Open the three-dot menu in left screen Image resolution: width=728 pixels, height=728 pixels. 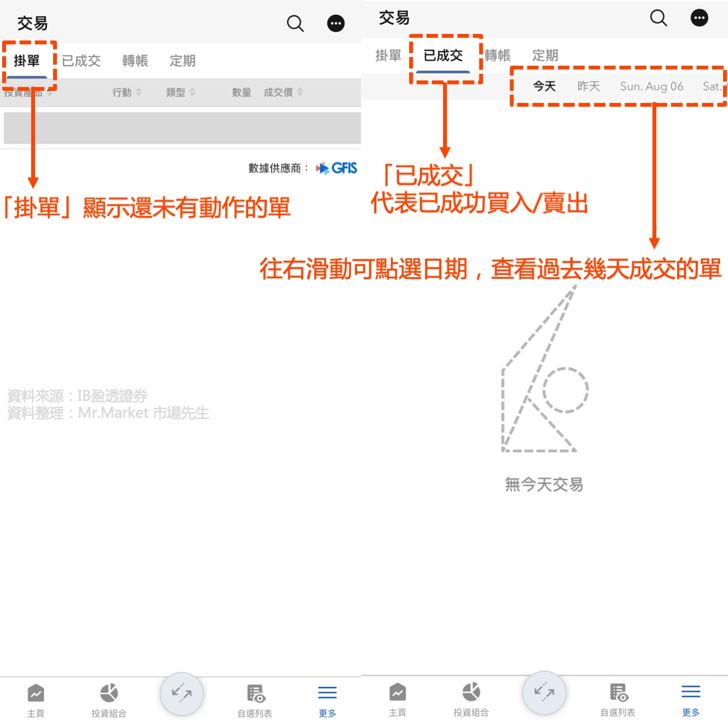point(336,23)
